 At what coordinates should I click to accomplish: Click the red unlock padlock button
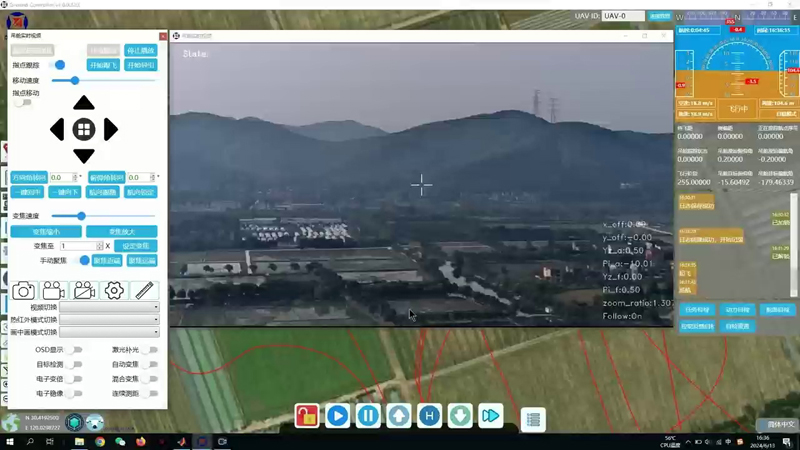tap(307, 416)
